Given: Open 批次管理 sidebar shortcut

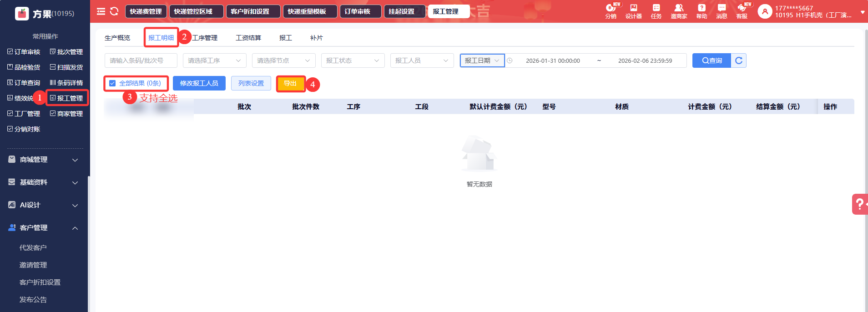Looking at the screenshot, I should point(66,52).
